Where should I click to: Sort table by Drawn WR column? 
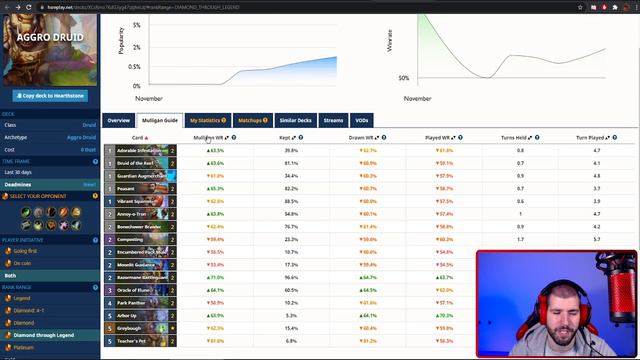pos(364,138)
